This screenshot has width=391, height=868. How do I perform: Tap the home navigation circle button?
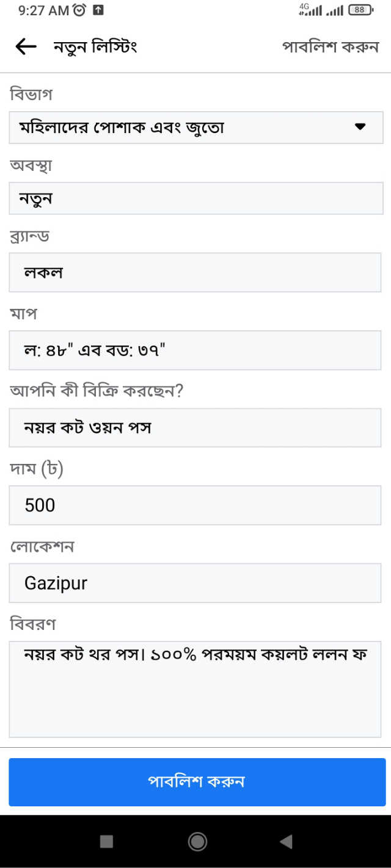195,842
